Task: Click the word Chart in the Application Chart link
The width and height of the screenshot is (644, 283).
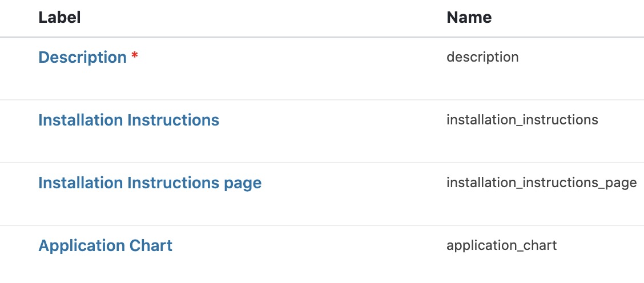Action: (x=151, y=245)
